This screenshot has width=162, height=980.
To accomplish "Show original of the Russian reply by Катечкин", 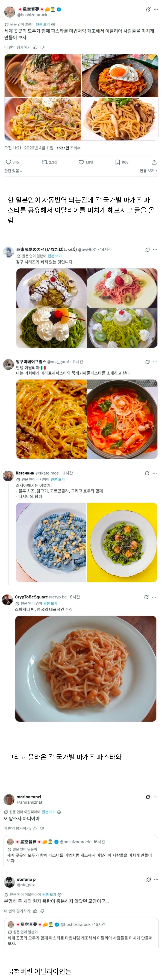I will point(58,479).
